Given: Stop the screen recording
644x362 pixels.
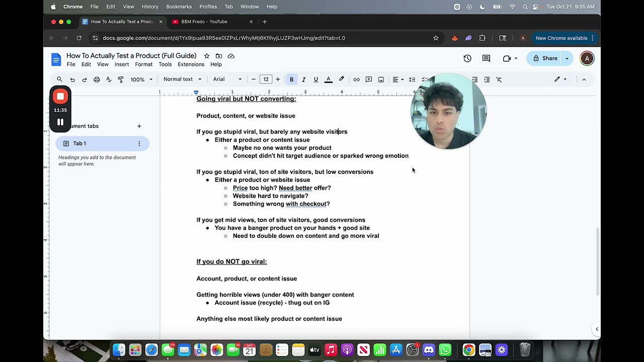Looking at the screenshot, I should [60, 96].
